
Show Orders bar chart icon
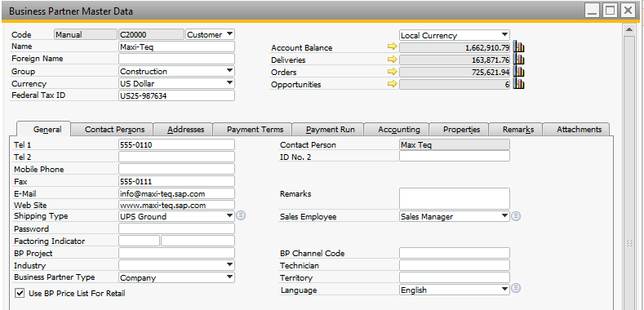pyautogui.click(x=519, y=72)
